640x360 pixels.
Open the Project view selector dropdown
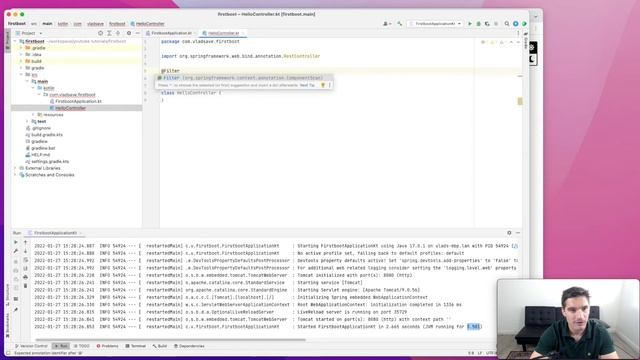tap(29, 33)
